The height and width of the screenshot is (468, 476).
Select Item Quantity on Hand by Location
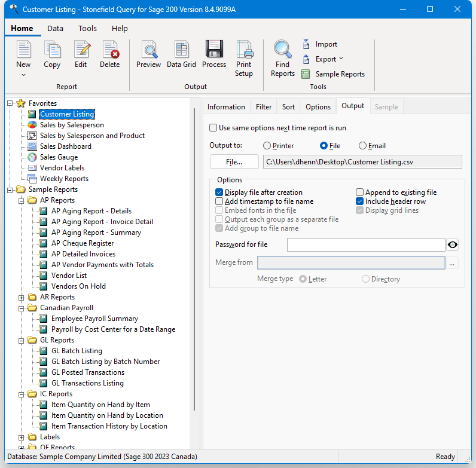(x=107, y=415)
